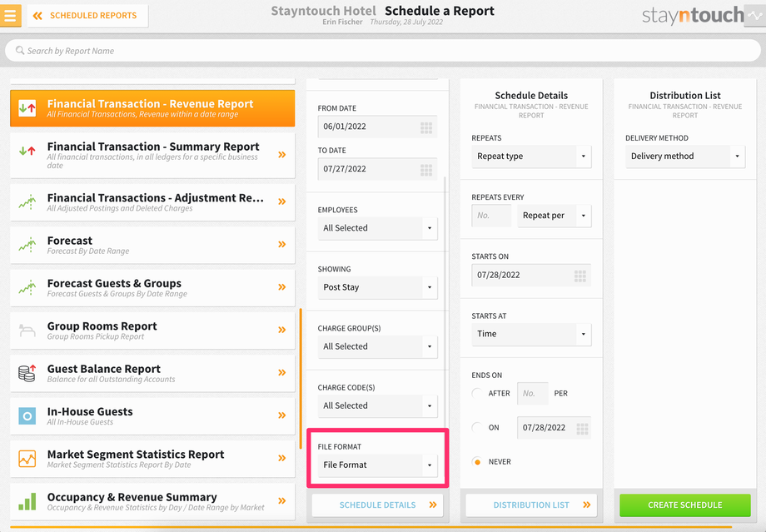Click the Market Segment Statistics graph icon
Screen dimensions: 766x532
click(27, 459)
